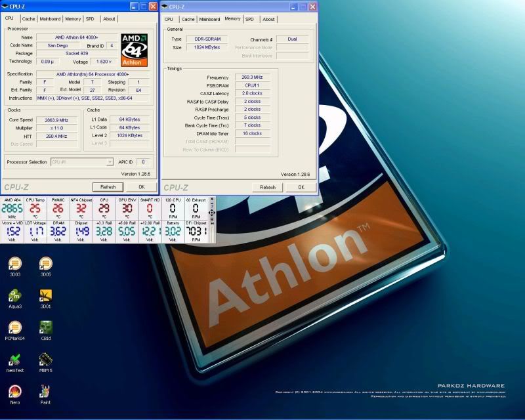This screenshot has width=525, height=420.
Task: Close the right CPU-Z window
Action: pyautogui.click(x=313, y=7)
